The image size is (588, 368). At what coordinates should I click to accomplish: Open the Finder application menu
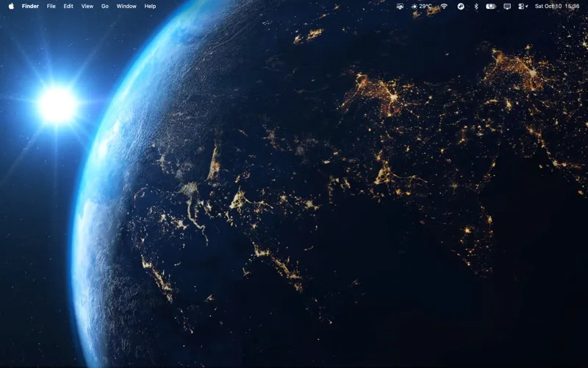30,6
